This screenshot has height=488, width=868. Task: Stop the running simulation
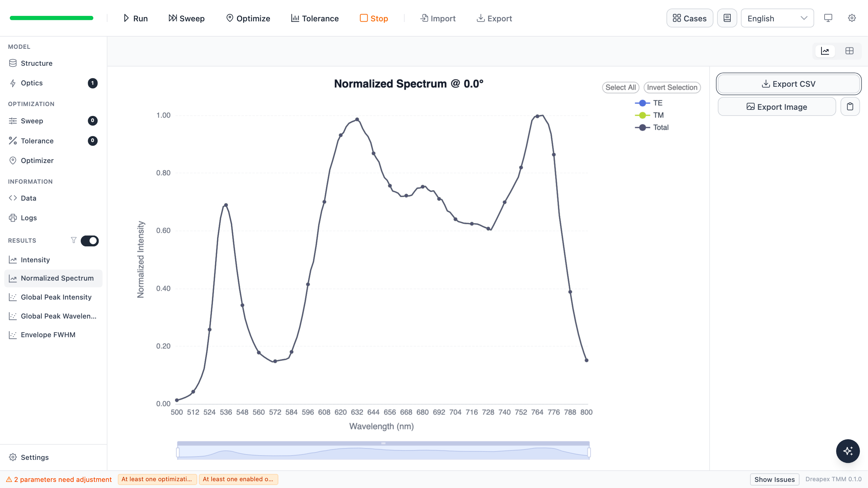[x=374, y=18]
